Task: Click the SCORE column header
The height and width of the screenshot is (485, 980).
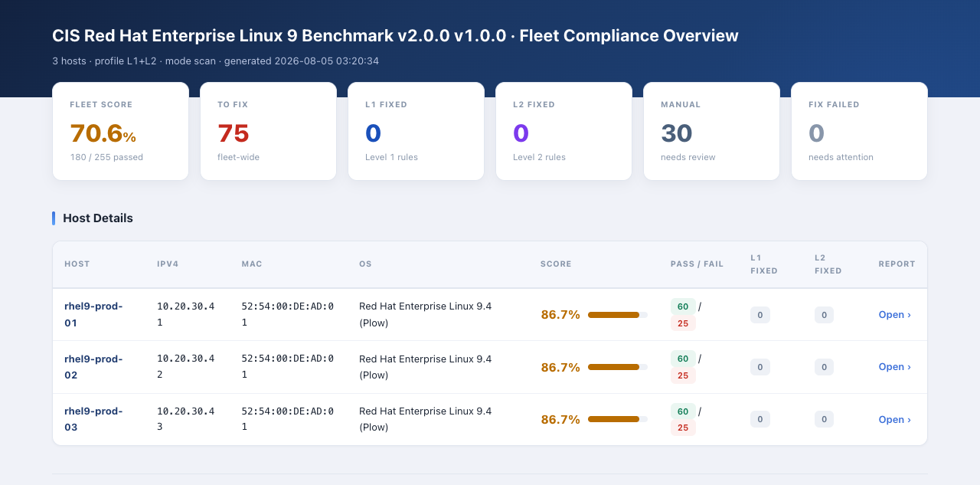Action: (x=556, y=264)
